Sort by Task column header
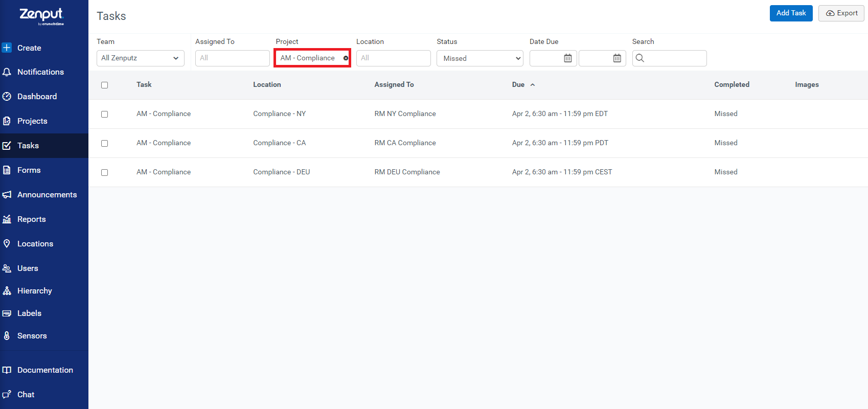This screenshot has width=868, height=409. point(144,85)
